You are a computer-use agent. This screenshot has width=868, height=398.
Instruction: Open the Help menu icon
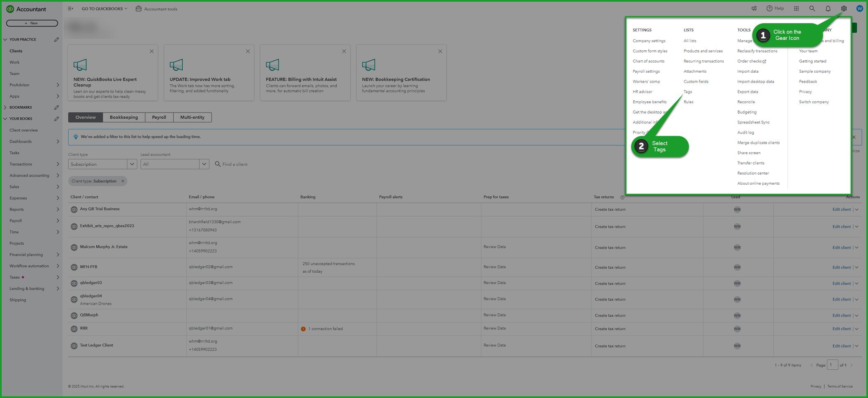click(775, 8)
